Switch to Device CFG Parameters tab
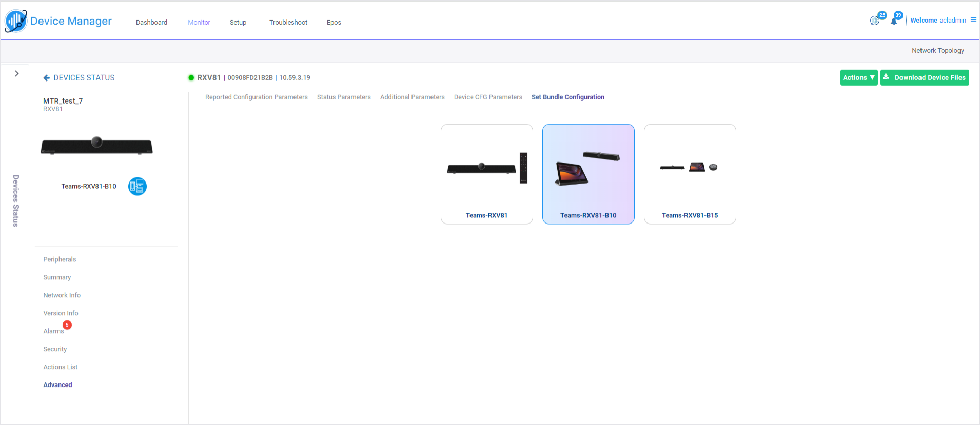This screenshot has height=425, width=980. pos(488,97)
